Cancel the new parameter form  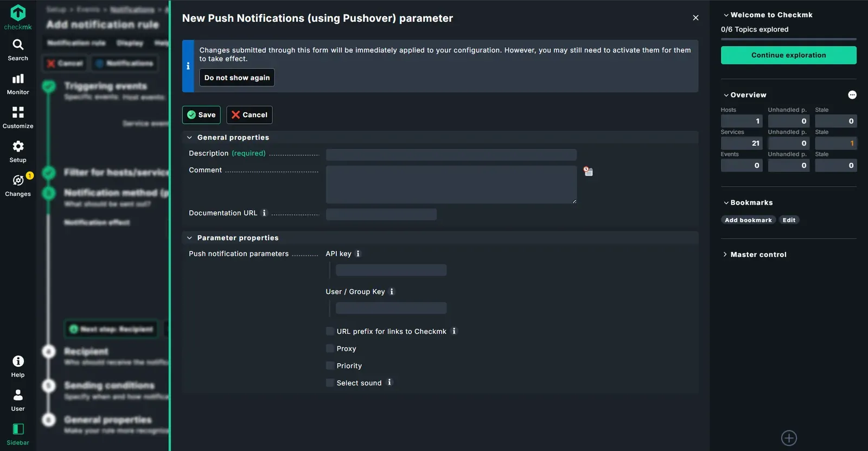(250, 115)
